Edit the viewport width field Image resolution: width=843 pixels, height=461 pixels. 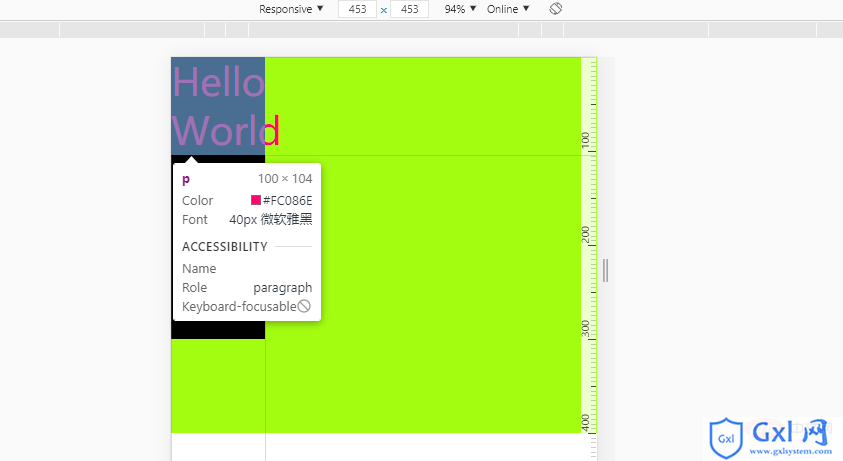[357, 9]
